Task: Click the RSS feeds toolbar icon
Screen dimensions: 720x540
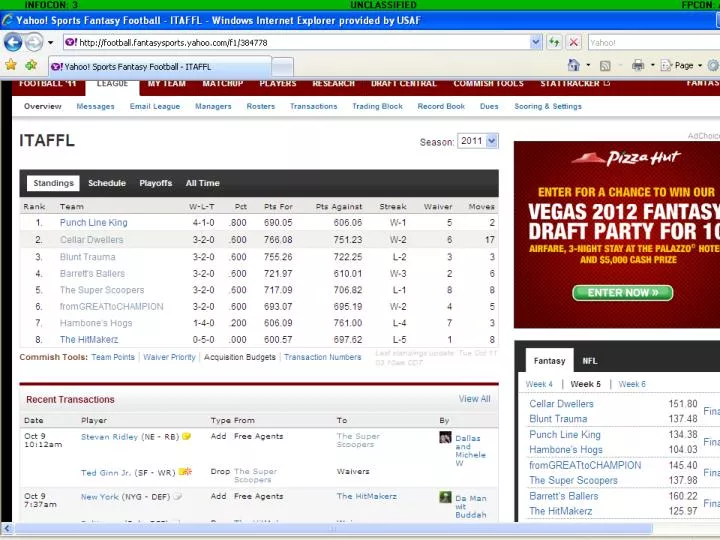Action: [x=605, y=66]
